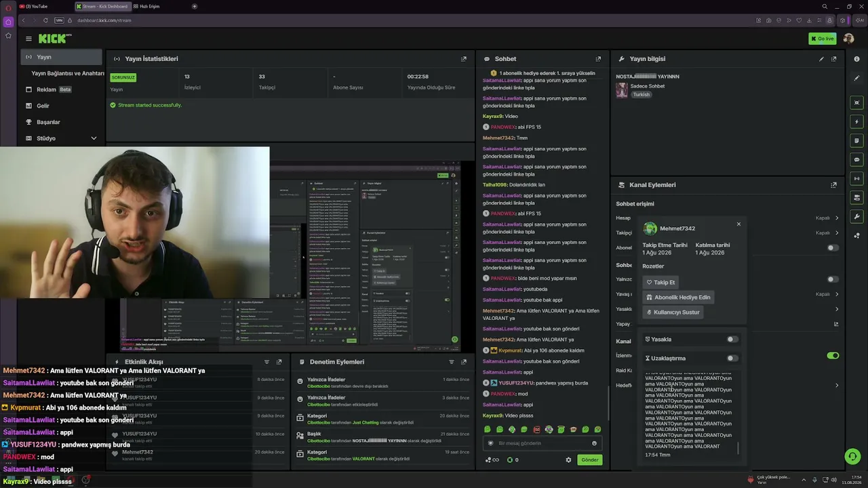
Task: Click the wrench icon in right sidebar
Action: 857,217
